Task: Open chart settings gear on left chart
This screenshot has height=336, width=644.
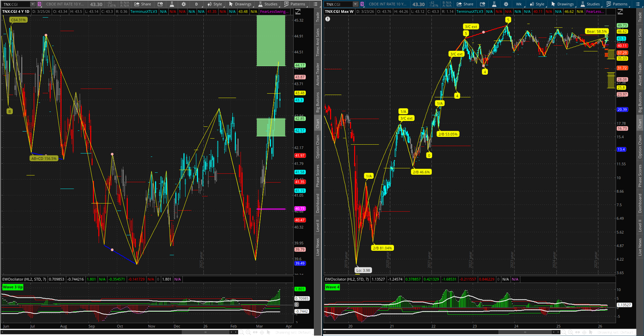Action: [x=184, y=4]
